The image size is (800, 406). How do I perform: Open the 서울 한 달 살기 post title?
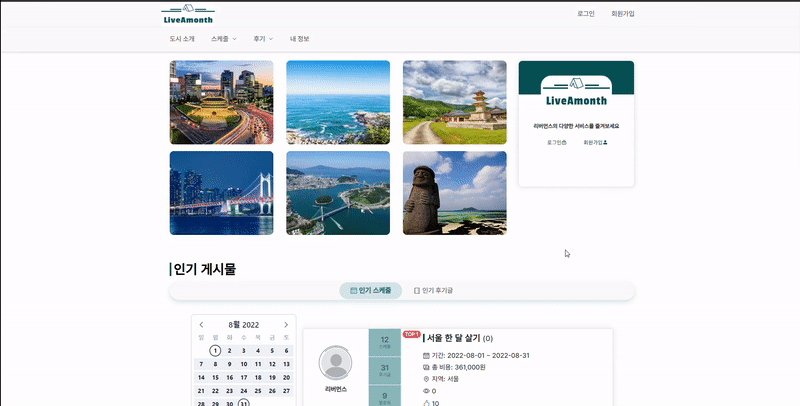click(x=454, y=338)
